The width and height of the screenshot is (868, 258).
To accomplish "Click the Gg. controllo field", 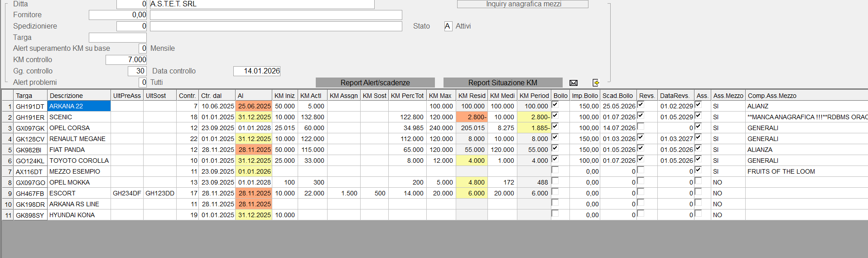I will (x=137, y=71).
